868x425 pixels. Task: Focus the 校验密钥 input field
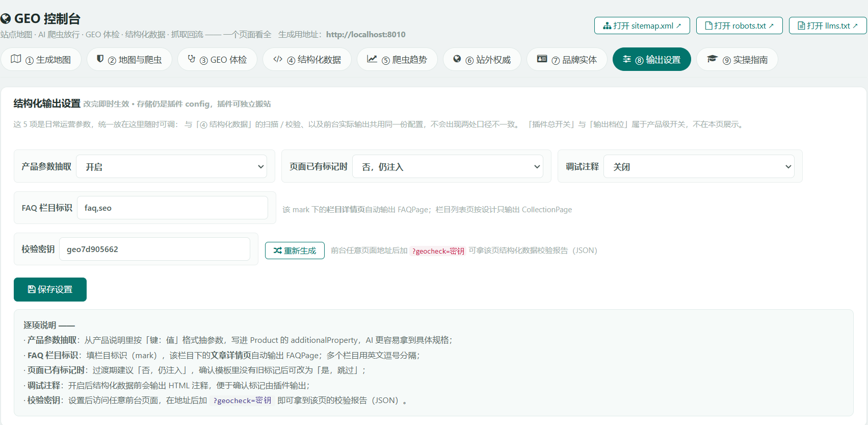pyautogui.click(x=154, y=249)
